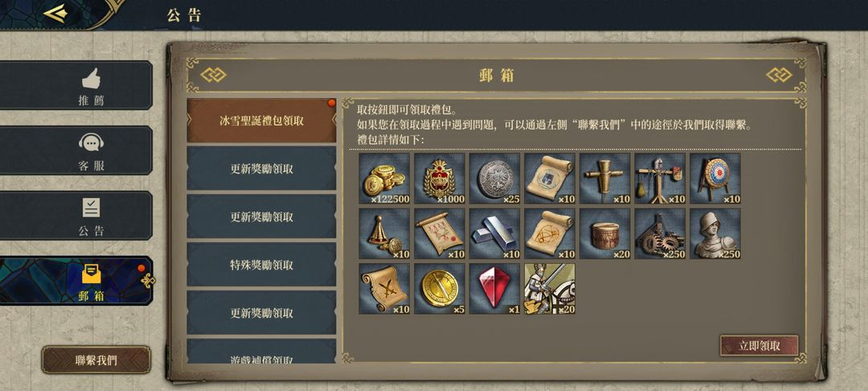Open the 客服 customer service tab
Image resolution: width=868 pixels, height=391 pixels.
pos(76,150)
